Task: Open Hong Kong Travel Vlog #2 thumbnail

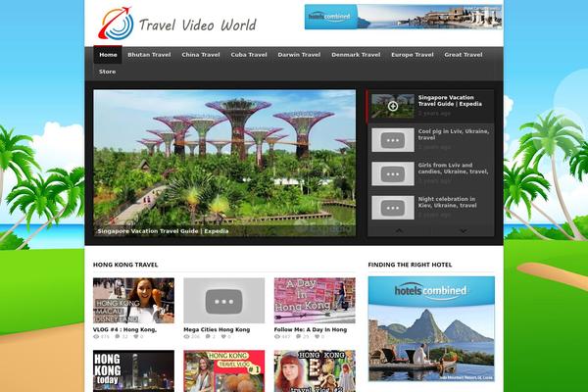Action: [x=315, y=371]
